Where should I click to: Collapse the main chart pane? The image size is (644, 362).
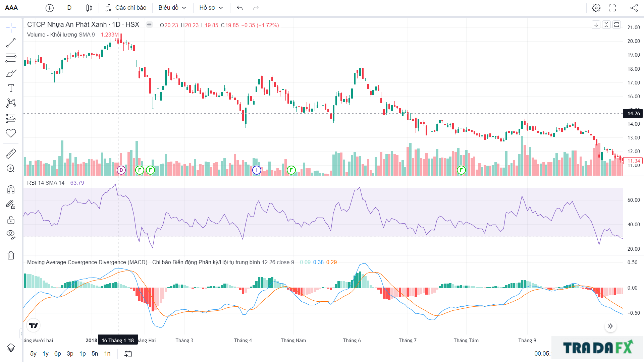point(606,25)
